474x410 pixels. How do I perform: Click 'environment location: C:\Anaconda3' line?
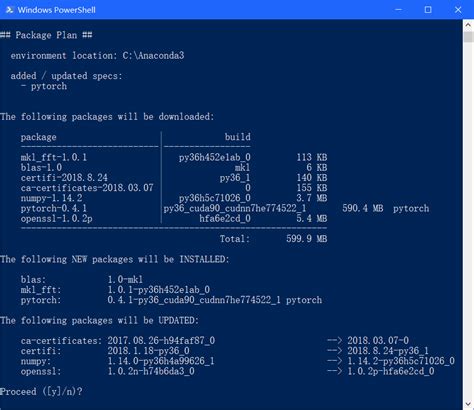[97, 55]
